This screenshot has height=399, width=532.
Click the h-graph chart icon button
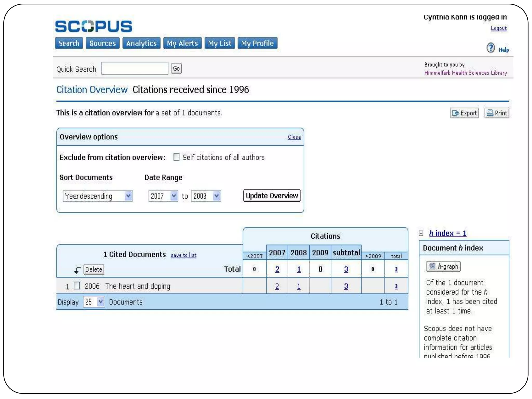pyautogui.click(x=443, y=266)
